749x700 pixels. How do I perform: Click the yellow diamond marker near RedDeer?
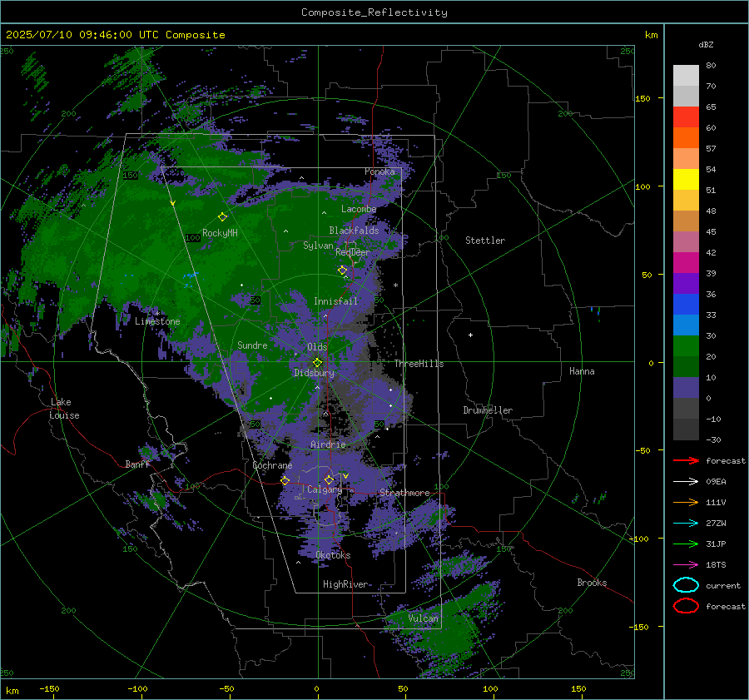tap(343, 271)
